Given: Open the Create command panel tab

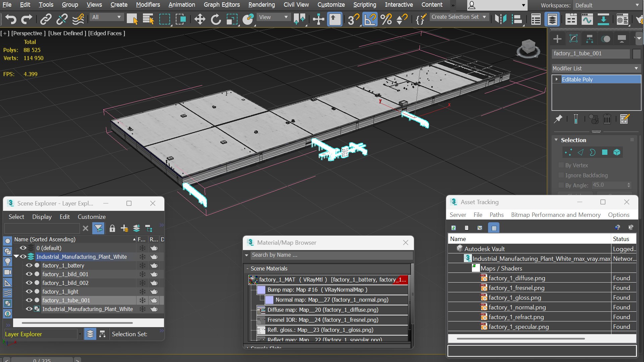Looking at the screenshot, I should click(x=557, y=39).
